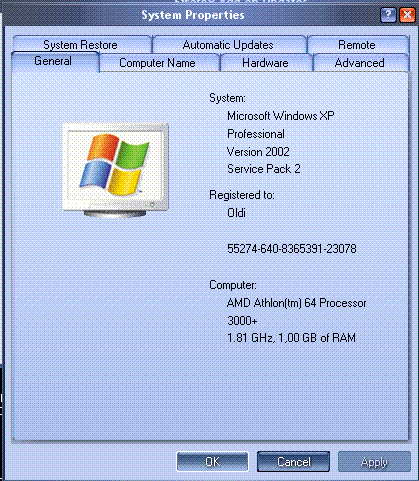The image size is (419, 481).
Task: Click the 1.81 GHz RAM info line
Action: pos(291,338)
